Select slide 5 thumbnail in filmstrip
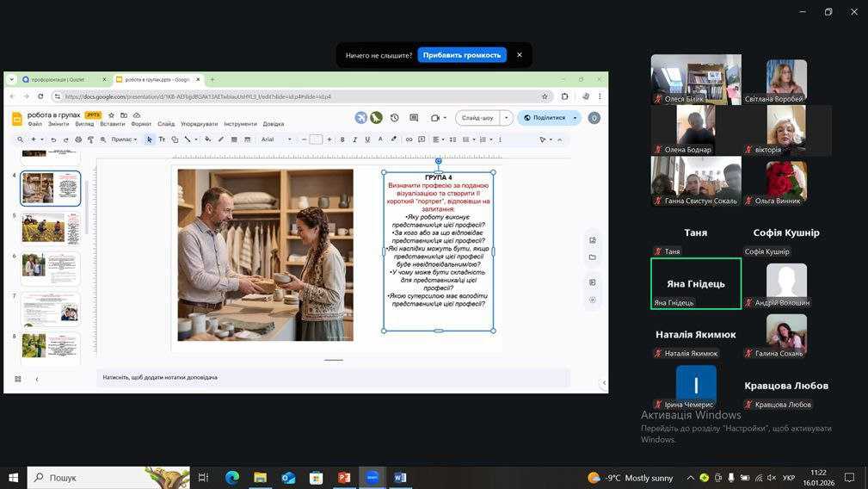 (50, 228)
